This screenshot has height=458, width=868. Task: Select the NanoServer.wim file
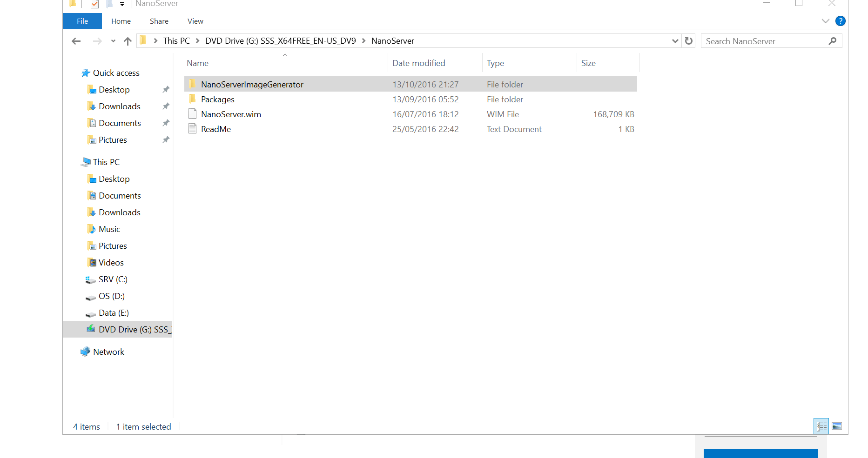click(x=230, y=114)
